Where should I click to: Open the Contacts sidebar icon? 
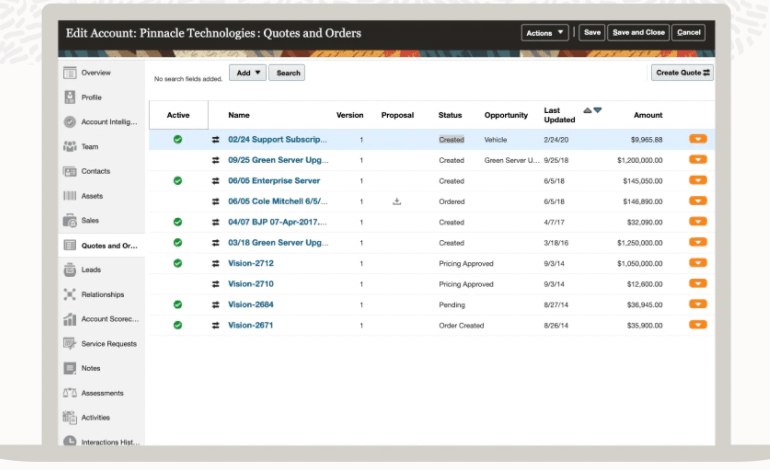pos(70,171)
